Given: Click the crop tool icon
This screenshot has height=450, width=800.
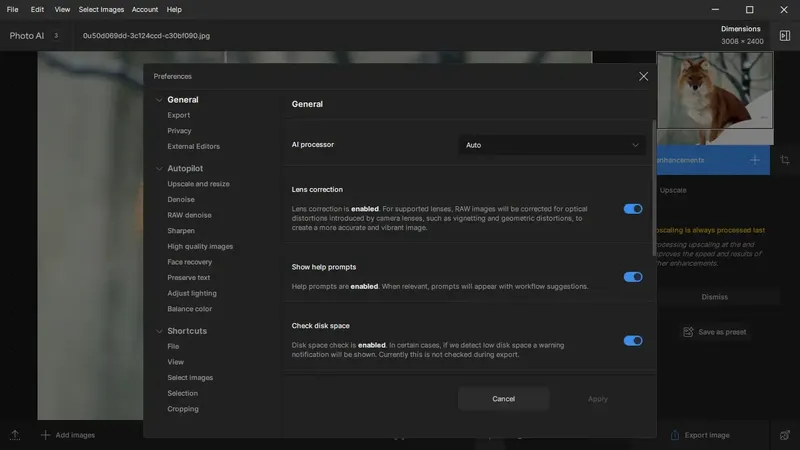Looking at the screenshot, I should (785, 160).
